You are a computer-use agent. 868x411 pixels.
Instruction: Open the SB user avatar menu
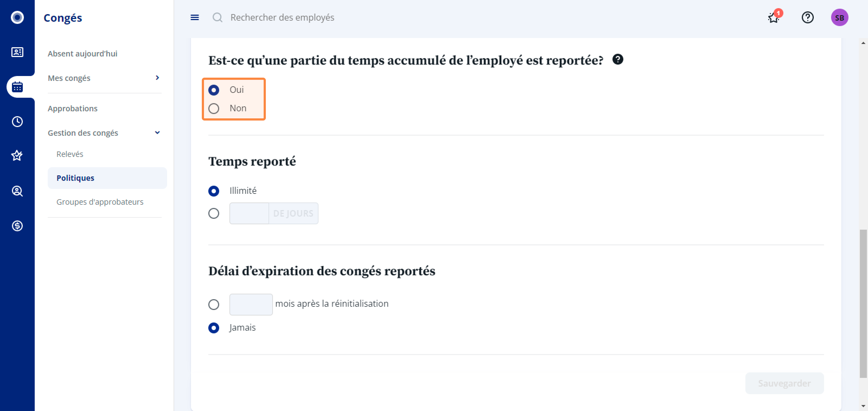(x=839, y=18)
